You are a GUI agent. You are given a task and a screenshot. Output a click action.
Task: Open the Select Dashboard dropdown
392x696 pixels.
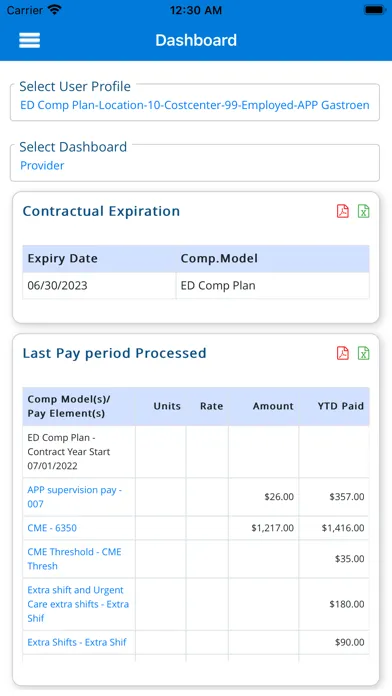point(195,162)
